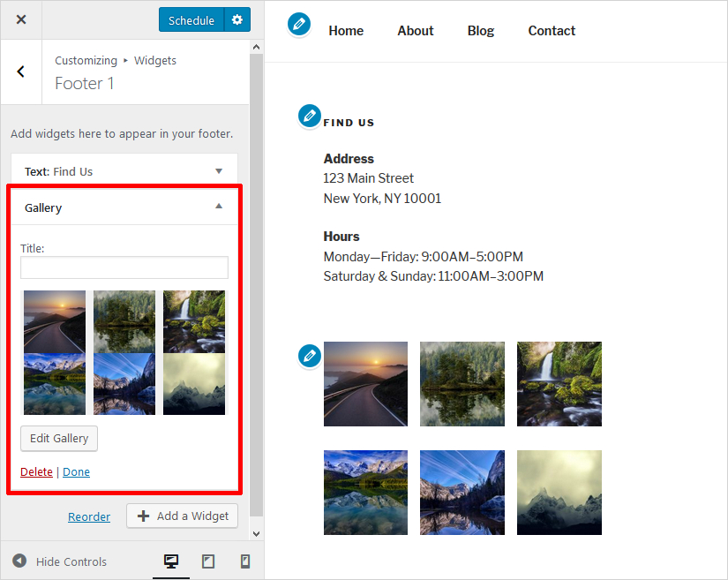Switch to tablet preview mode
Image resolution: width=728 pixels, height=580 pixels.
click(208, 561)
